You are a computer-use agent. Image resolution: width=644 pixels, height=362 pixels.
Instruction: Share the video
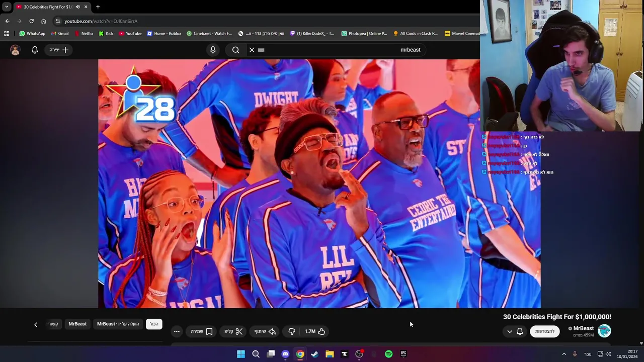point(265,331)
